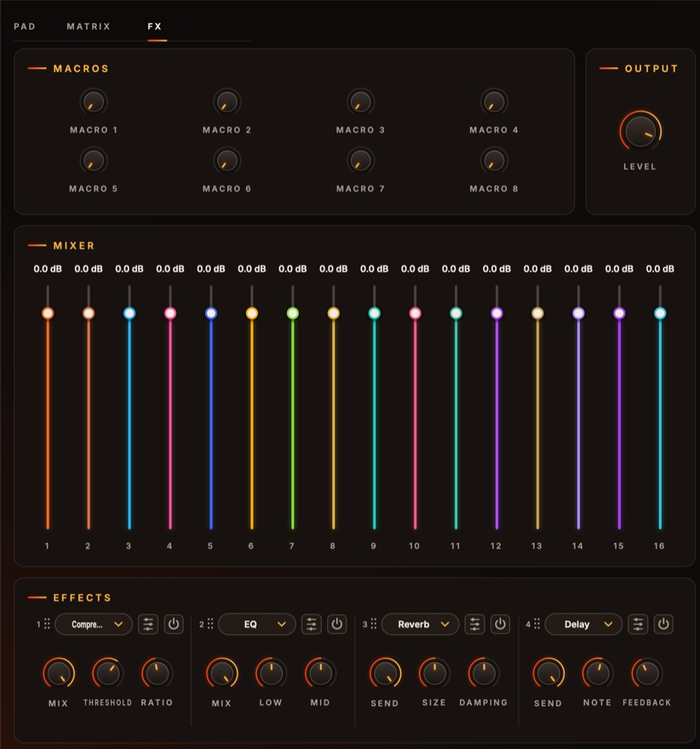Click the Macro 6 knob
This screenshot has height=749, width=700.
[227, 160]
